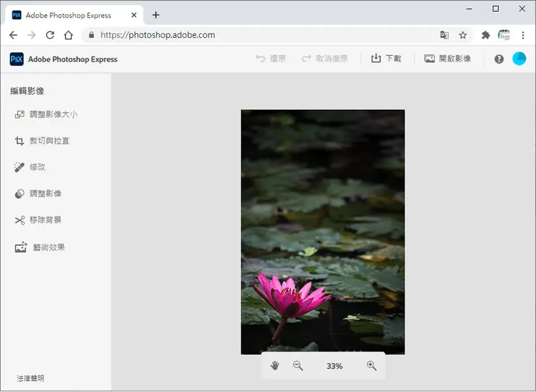Screen dimensions: 536x392
Task: Click the zoom in magnifier icon
Action: 371,366
